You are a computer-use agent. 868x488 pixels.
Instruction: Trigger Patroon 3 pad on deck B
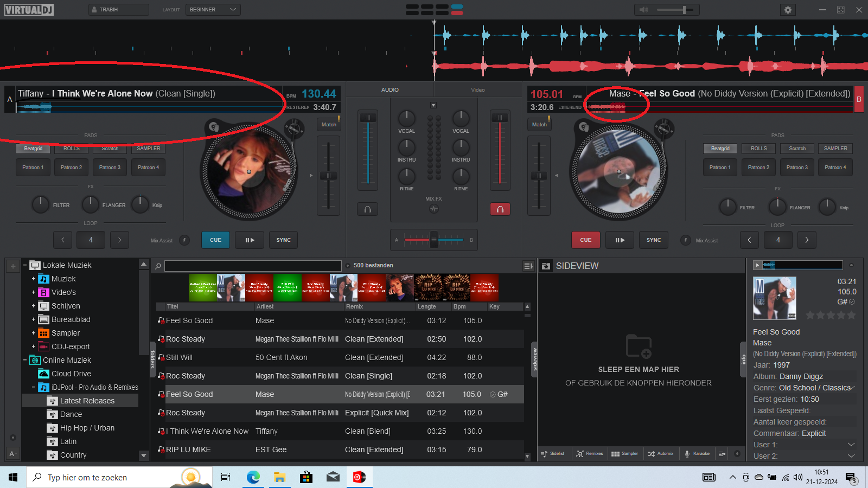(797, 168)
